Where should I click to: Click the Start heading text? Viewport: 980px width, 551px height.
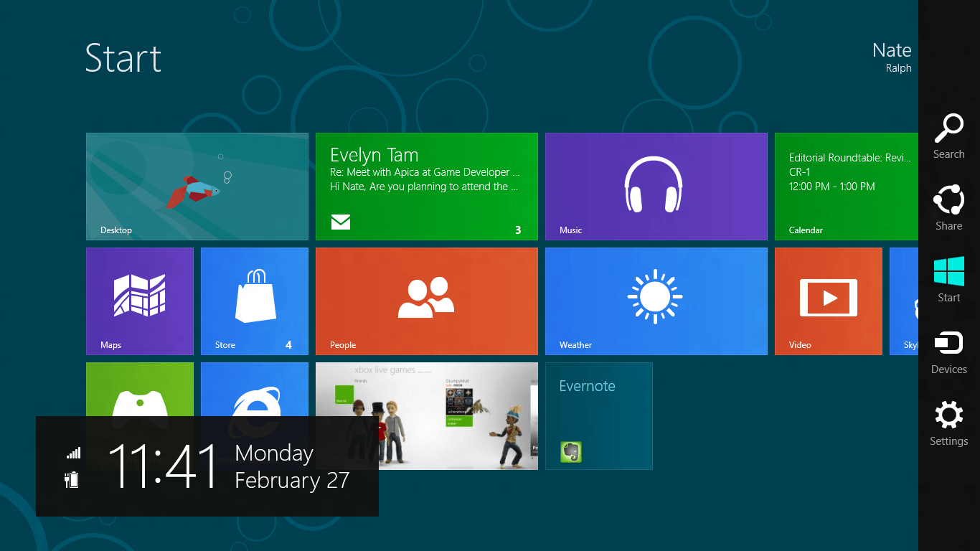coord(123,60)
